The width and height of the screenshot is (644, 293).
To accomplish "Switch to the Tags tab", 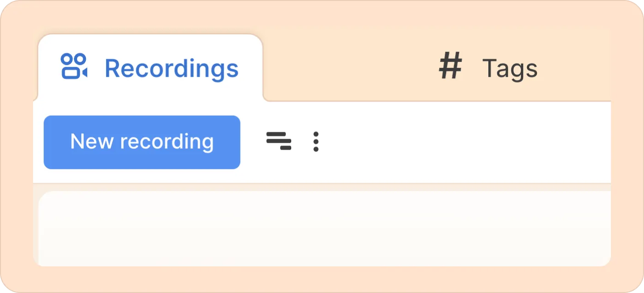I will 488,68.
